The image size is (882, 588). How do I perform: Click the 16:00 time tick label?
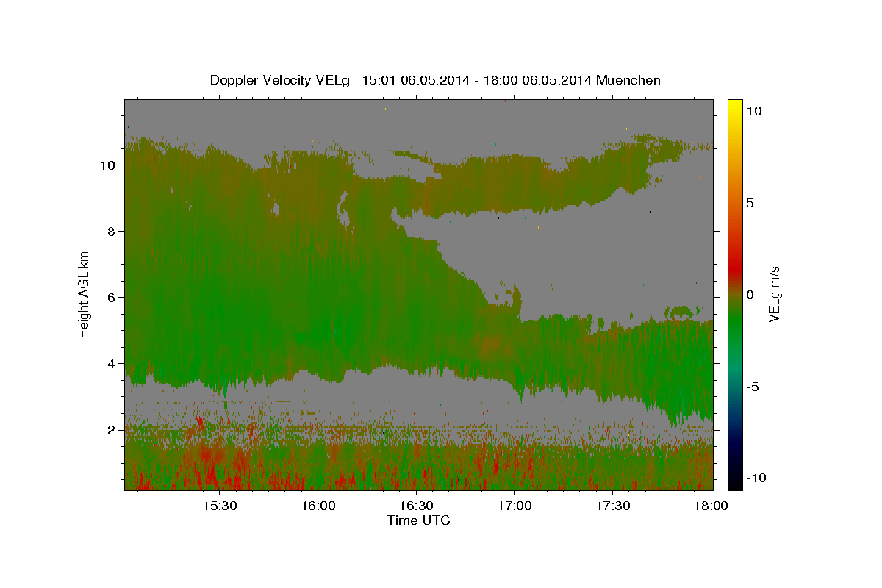(318, 506)
